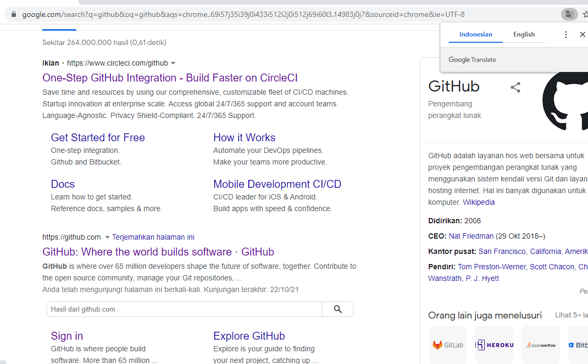The image size is (588, 364).
Task: Select the Heroku related search card
Action: (x=494, y=344)
